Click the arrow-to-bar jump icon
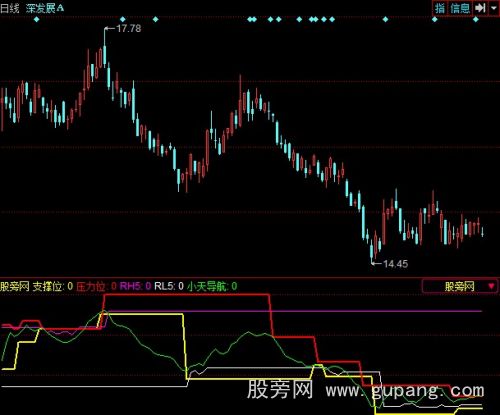The width and height of the screenshot is (500, 415). click(x=480, y=8)
